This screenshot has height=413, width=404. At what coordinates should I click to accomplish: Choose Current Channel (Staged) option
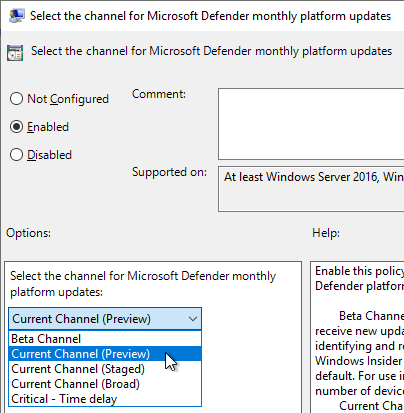click(x=105, y=369)
